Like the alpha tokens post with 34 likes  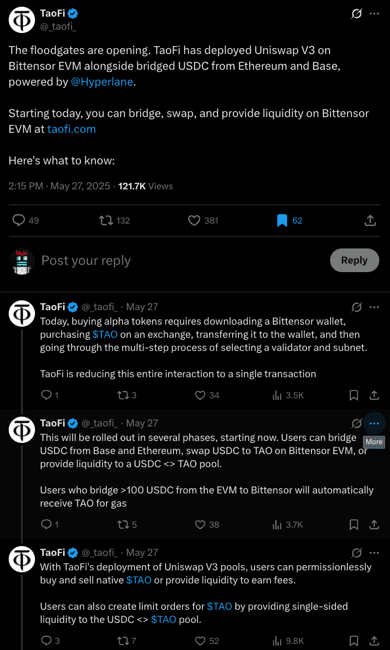(200, 395)
